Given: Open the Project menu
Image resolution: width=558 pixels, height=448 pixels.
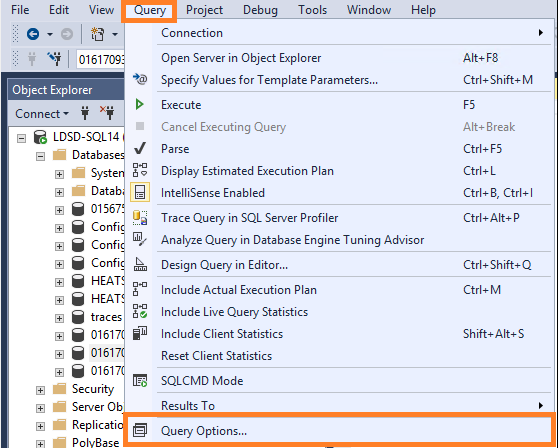Looking at the screenshot, I should [x=204, y=10].
